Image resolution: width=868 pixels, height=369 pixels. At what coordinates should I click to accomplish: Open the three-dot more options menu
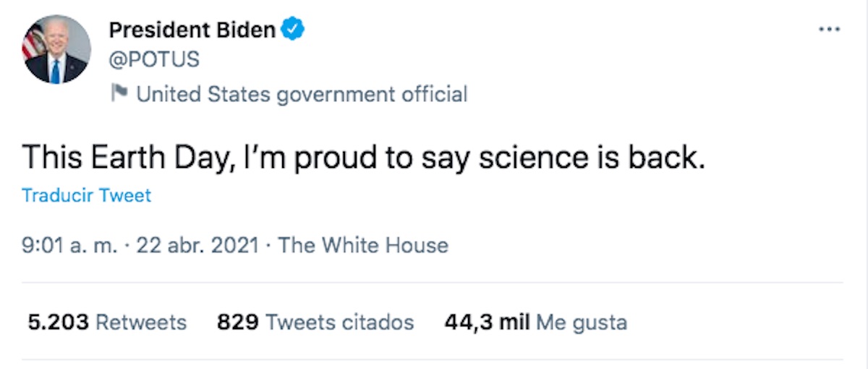tap(830, 30)
